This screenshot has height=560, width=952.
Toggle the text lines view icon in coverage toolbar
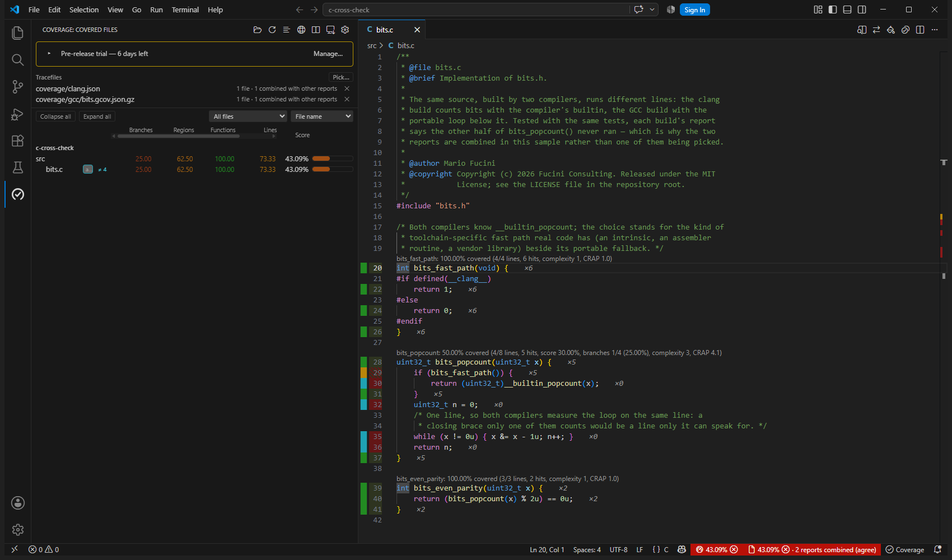(287, 30)
